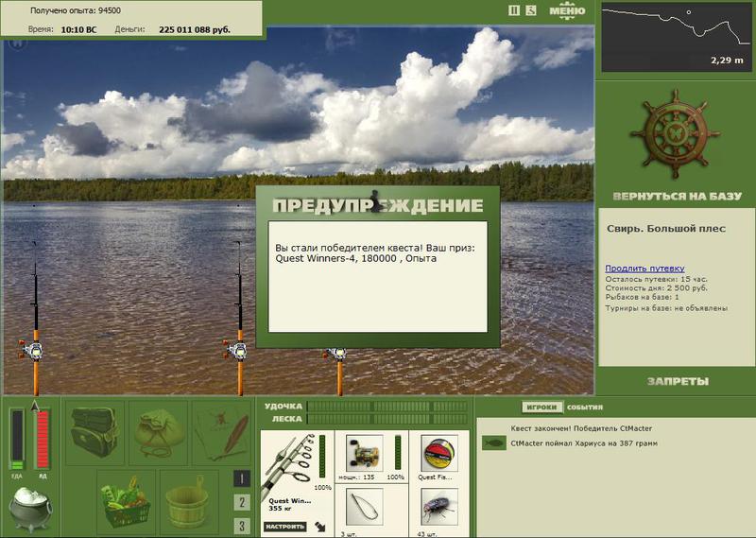Viewport: 756px width, 538px height.
Task: Click the reel condition green bar
Action: pos(397,452)
